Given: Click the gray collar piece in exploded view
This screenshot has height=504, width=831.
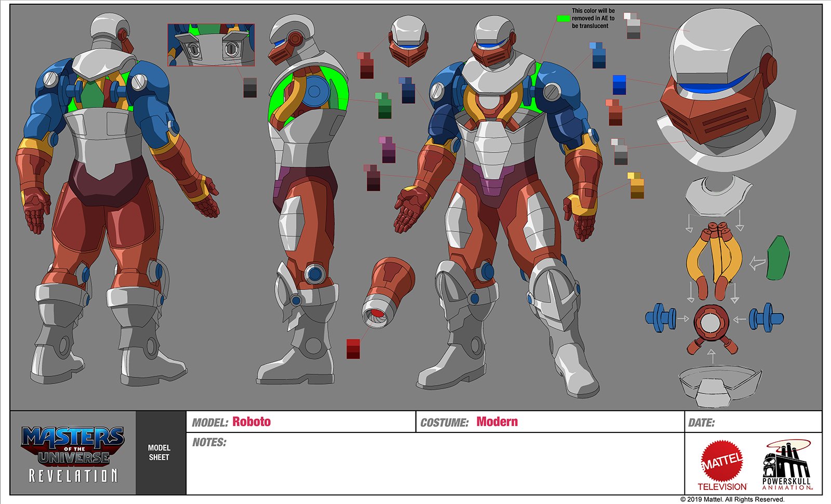Looking at the screenshot, I should click(x=718, y=195).
